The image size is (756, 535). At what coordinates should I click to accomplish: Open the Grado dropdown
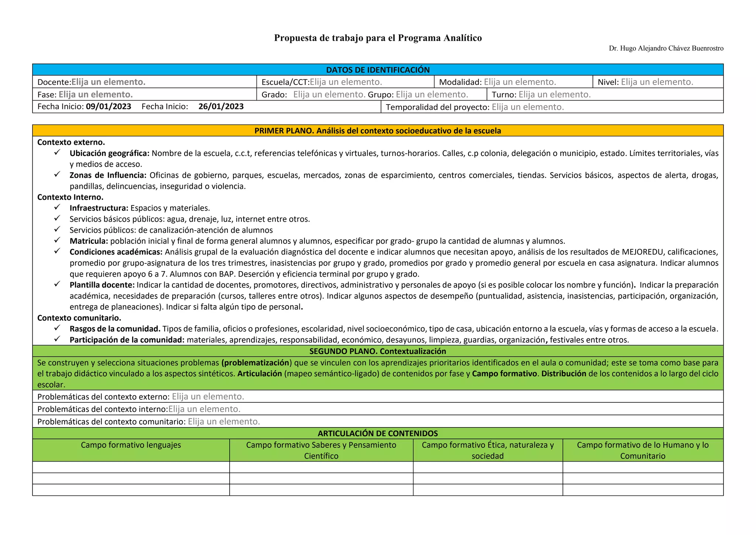pos(329,95)
